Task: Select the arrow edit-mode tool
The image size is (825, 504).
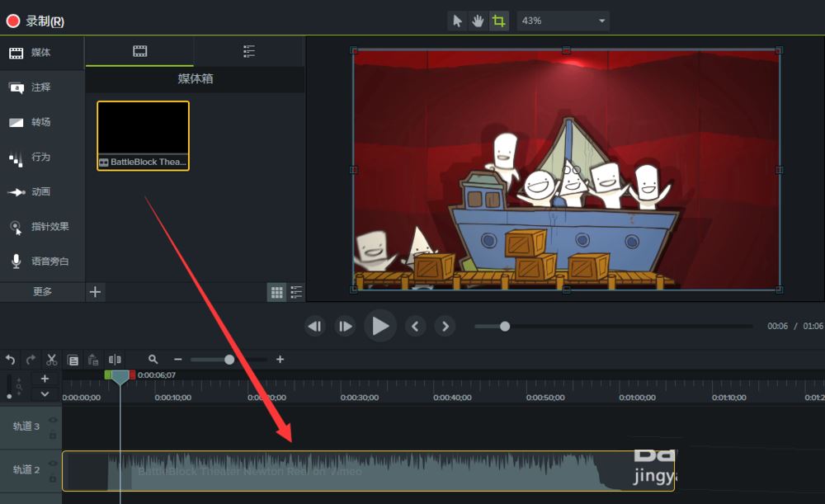Action: [457, 21]
